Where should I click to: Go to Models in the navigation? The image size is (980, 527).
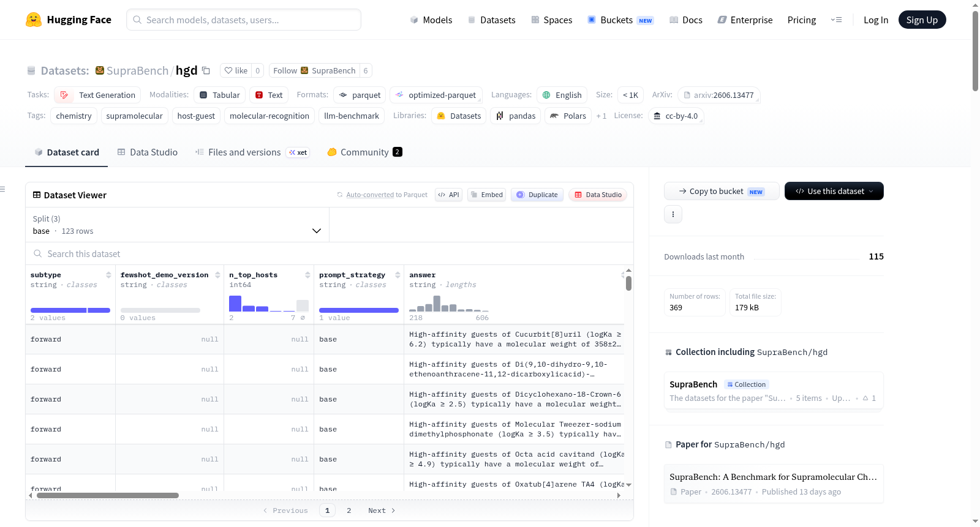pos(431,20)
